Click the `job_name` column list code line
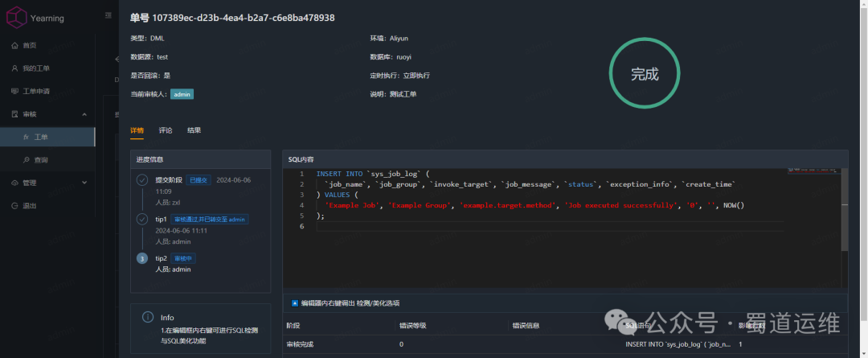 click(530, 184)
